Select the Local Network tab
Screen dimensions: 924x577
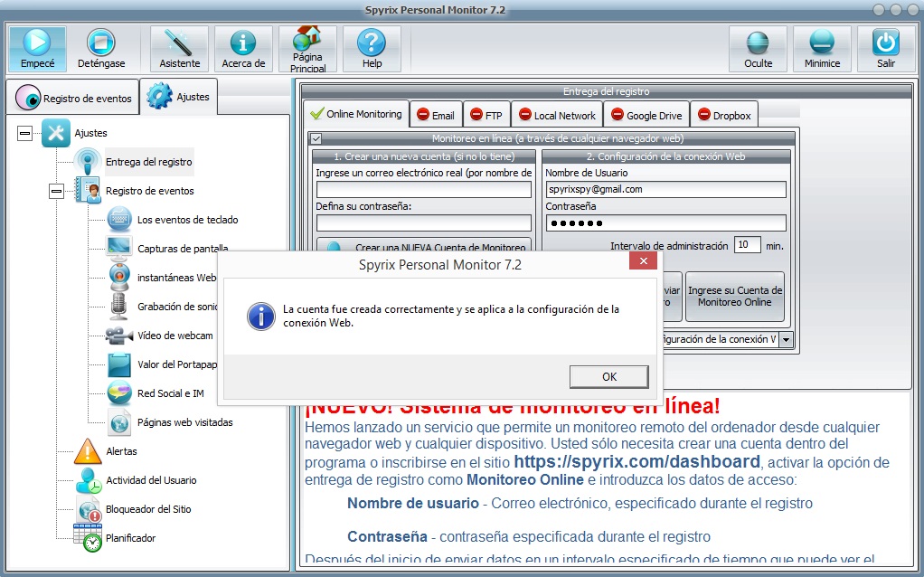[557, 116]
